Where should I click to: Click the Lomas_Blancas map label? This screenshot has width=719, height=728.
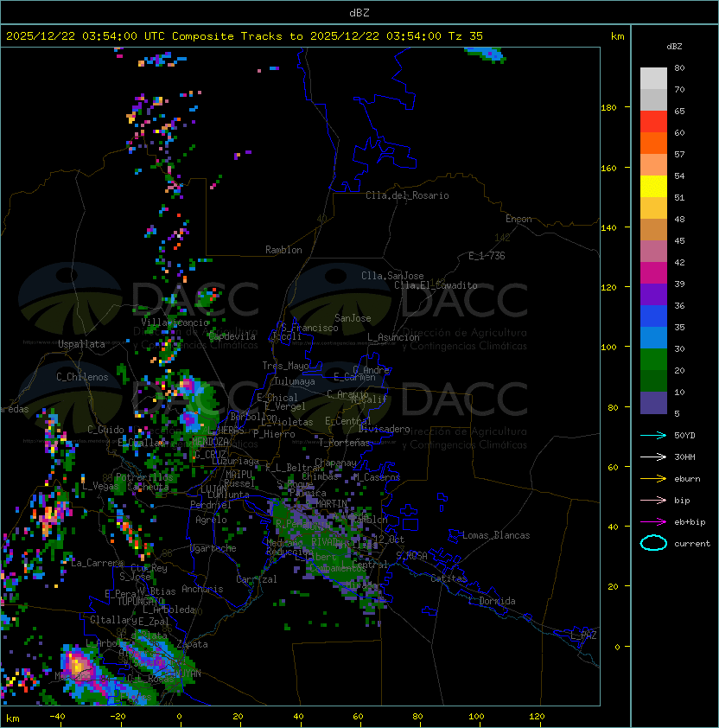click(496, 535)
